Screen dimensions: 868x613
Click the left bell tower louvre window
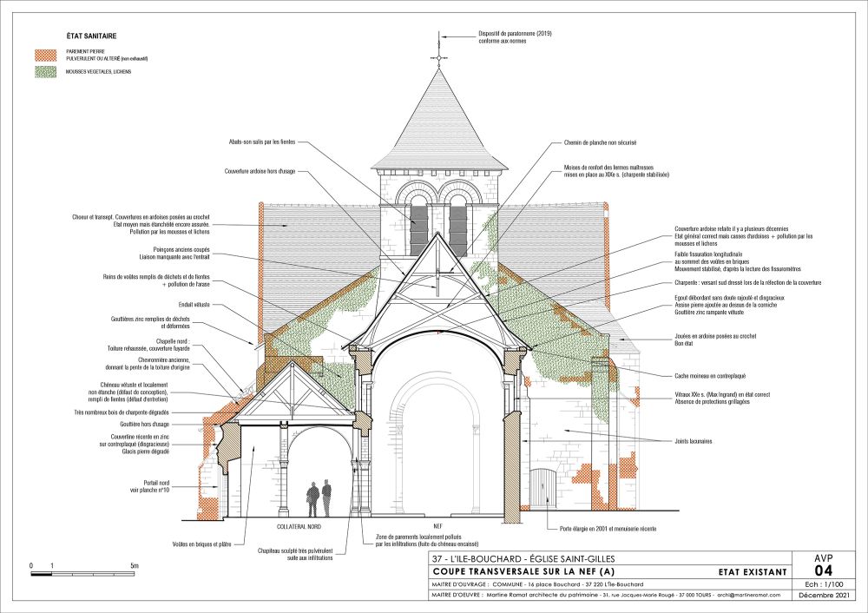(x=419, y=226)
